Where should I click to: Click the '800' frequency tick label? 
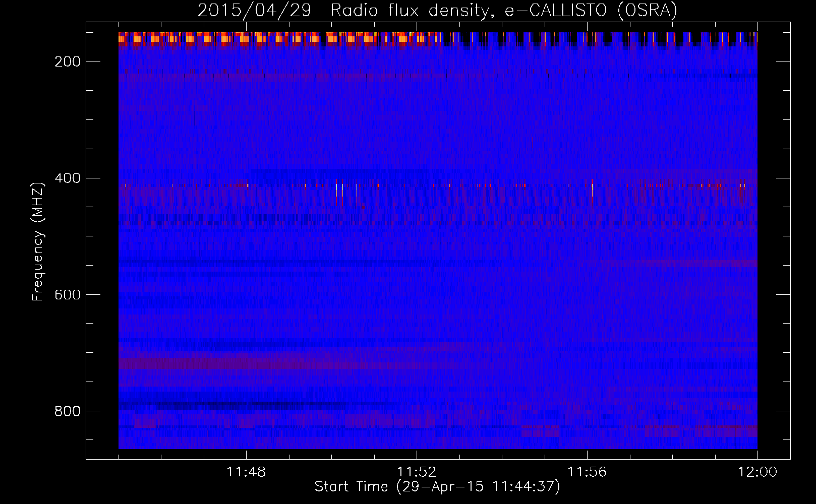coord(68,411)
